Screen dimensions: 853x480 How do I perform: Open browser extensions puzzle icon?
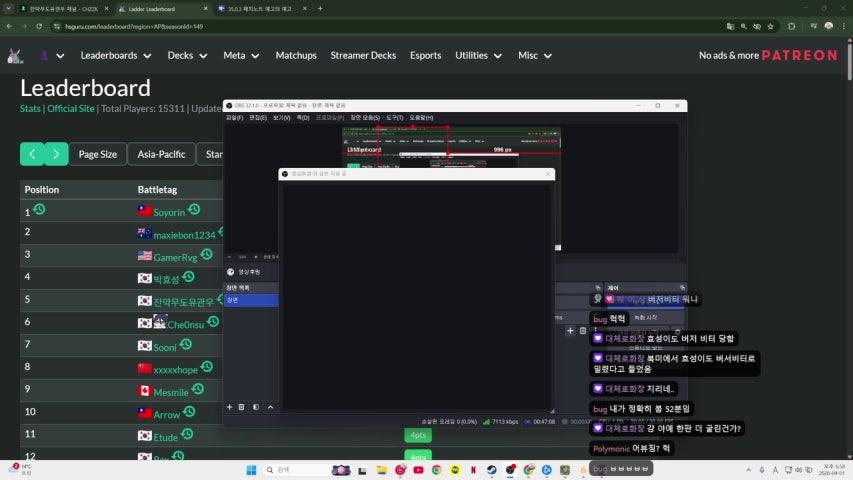tap(792, 26)
